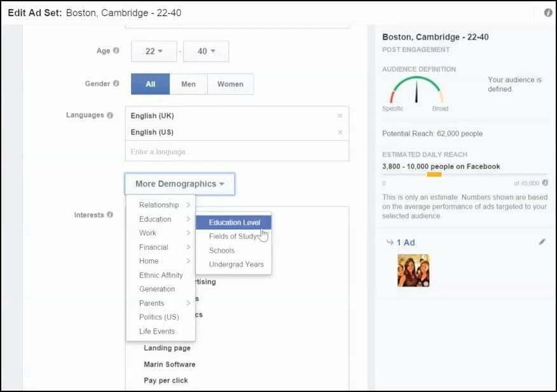This screenshot has width=557, height=392.
Task: Click the info icon beside Age
Action: pos(116,51)
